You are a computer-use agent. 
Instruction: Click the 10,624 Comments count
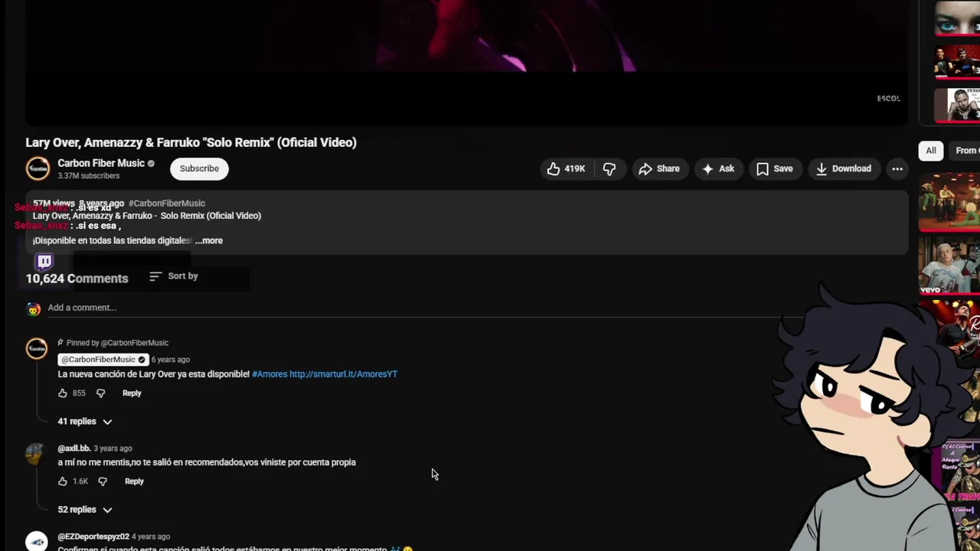77,279
